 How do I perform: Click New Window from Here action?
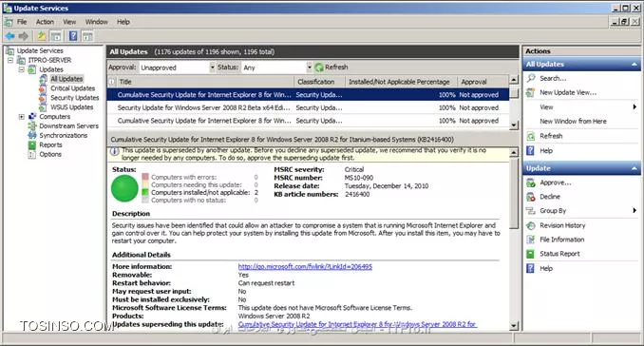tap(573, 122)
